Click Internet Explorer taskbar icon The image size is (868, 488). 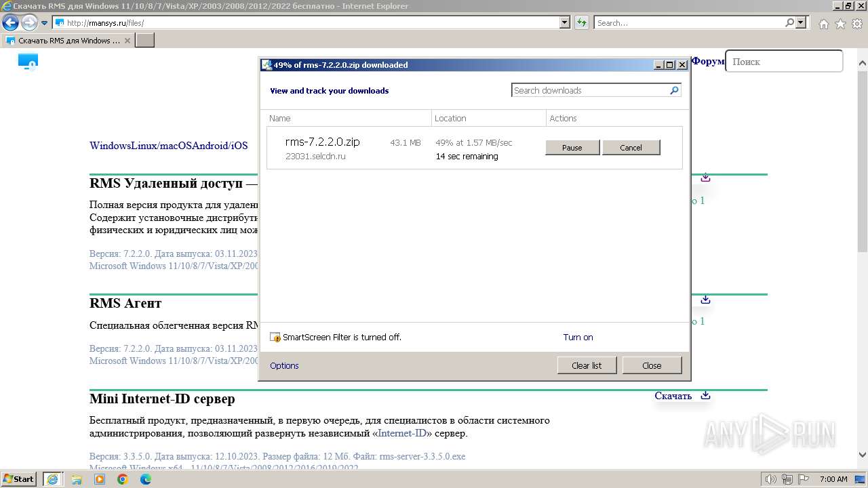53,479
